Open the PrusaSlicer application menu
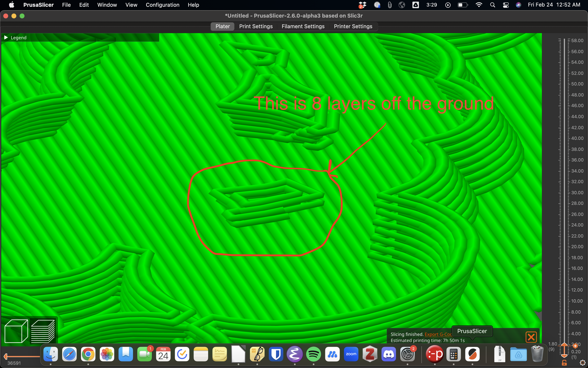 click(x=38, y=5)
